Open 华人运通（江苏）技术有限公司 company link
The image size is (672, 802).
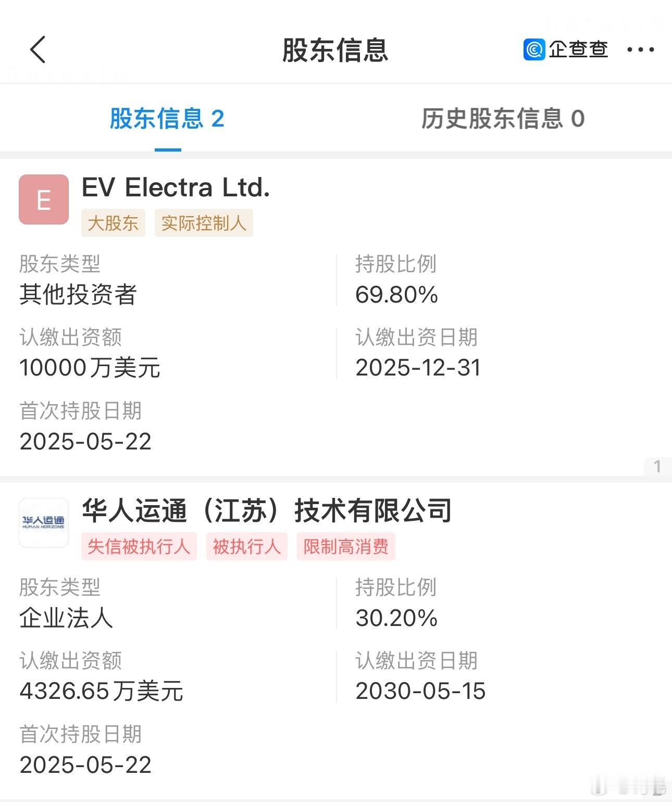267,510
